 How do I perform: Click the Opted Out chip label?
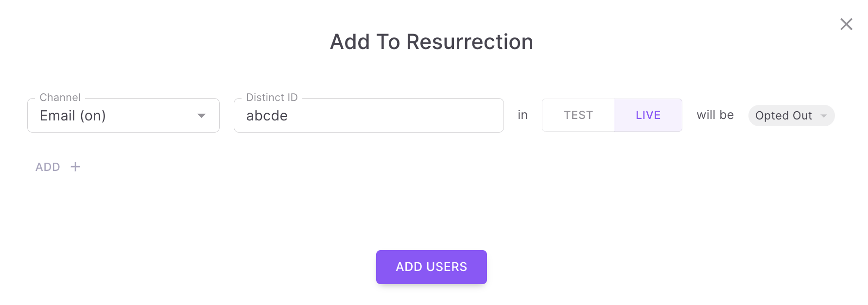coord(783,116)
